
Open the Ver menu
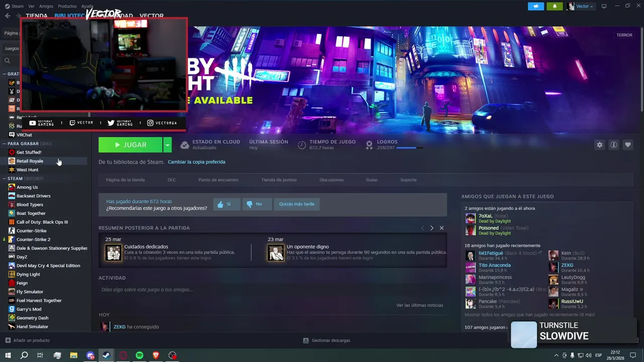point(32,6)
